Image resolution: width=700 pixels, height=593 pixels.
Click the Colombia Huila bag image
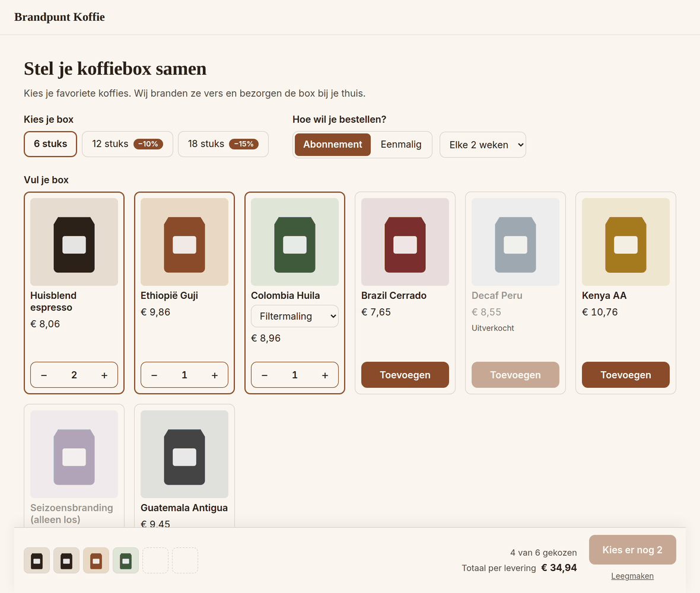(295, 242)
